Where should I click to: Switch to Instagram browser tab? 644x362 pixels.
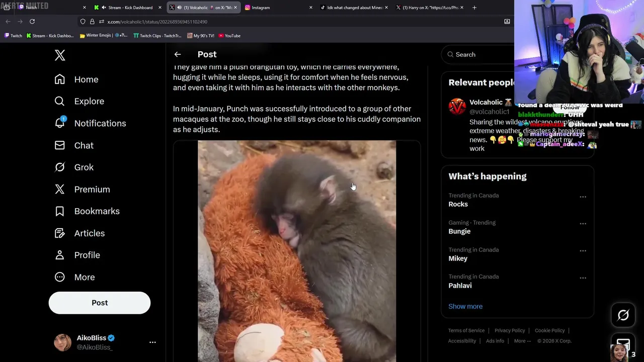[278, 8]
